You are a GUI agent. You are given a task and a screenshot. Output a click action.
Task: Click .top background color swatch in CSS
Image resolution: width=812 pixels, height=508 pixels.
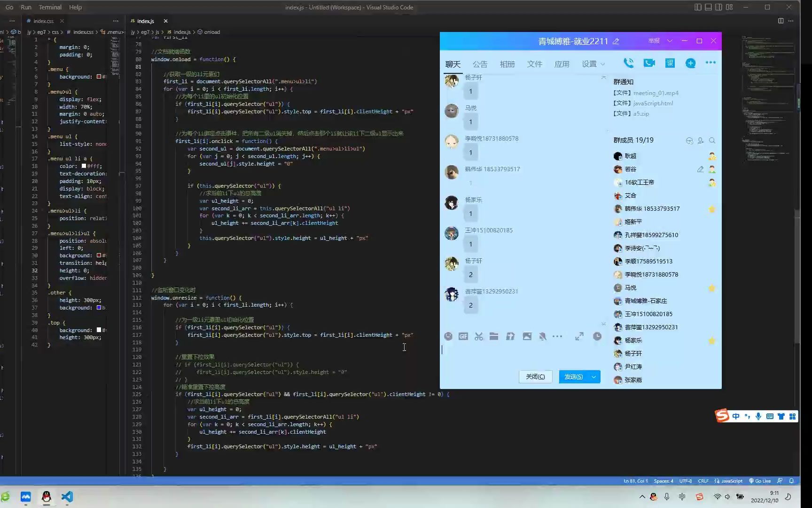tap(99, 330)
